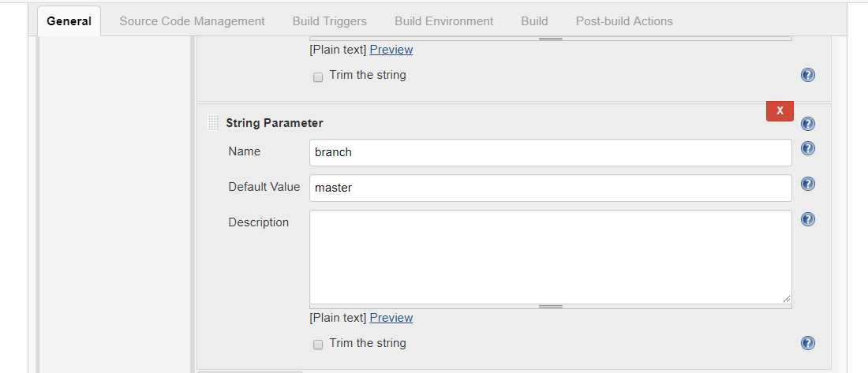Toggle Trim the string under branch parameter
The height and width of the screenshot is (373, 868).
[x=318, y=345]
